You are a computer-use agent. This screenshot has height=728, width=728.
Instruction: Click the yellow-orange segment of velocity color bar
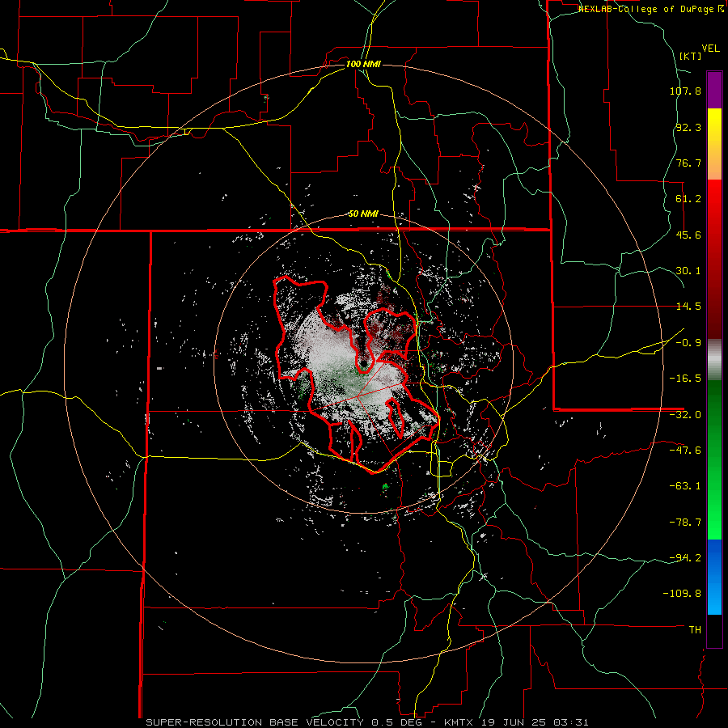pos(714,144)
